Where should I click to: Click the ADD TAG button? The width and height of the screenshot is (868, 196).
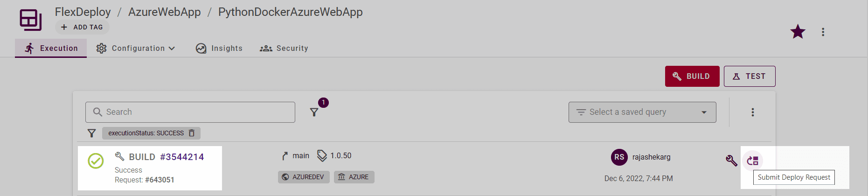coord(82,27)
